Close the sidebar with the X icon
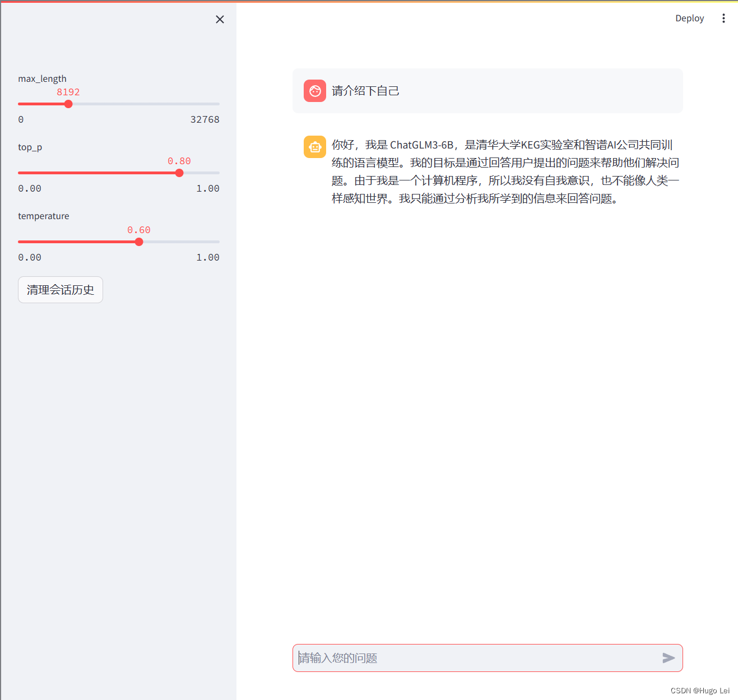Screen dimensions: 738x700 pos(220,20)
